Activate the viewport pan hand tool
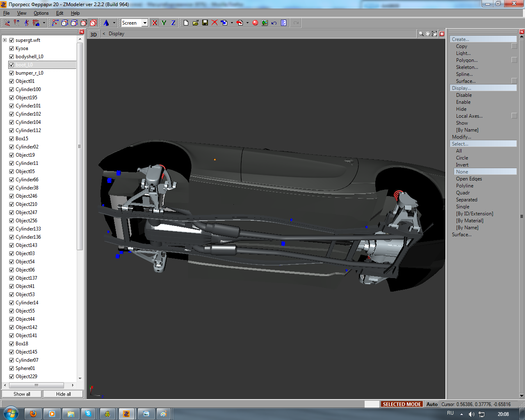The image size is (525, 420). 427,34
